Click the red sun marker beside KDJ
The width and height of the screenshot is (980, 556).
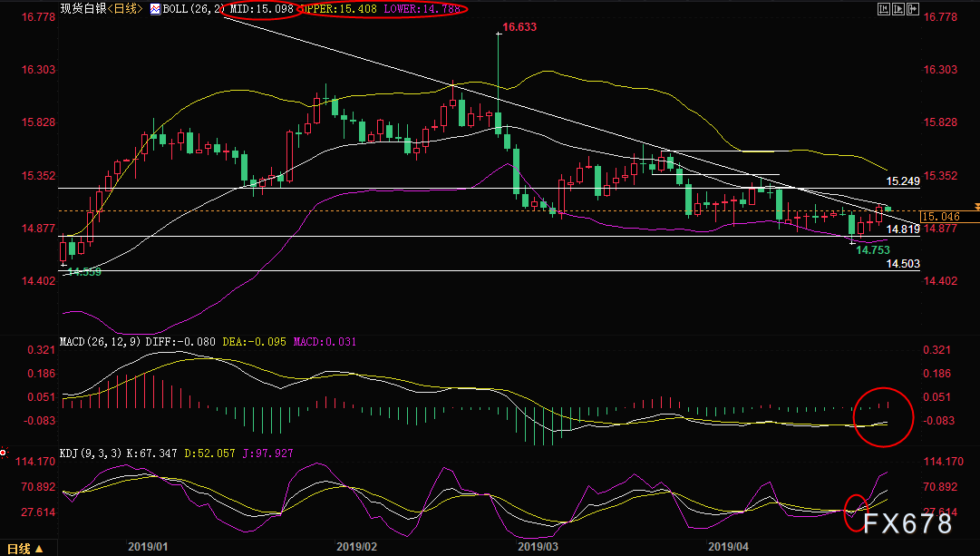5,453
